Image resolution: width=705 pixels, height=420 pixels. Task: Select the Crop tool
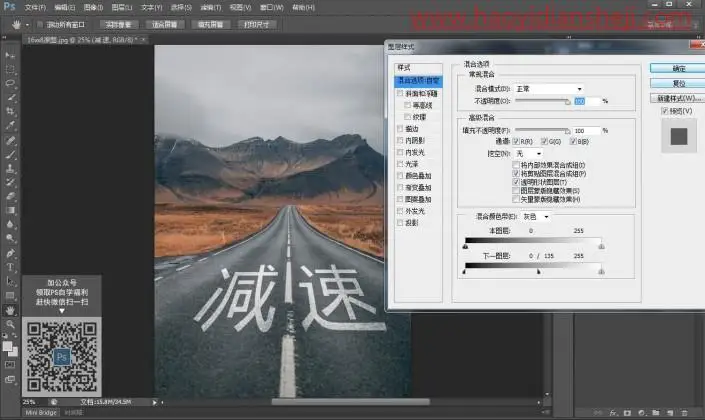pos(10,111)
